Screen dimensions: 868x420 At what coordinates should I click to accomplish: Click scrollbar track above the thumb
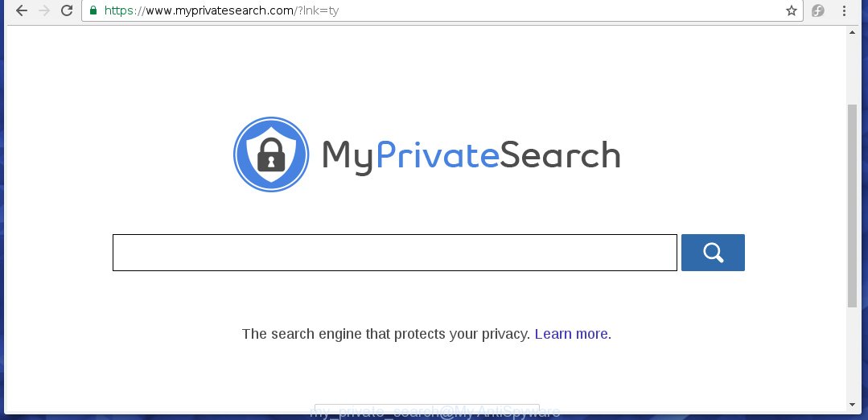(853, 71)
